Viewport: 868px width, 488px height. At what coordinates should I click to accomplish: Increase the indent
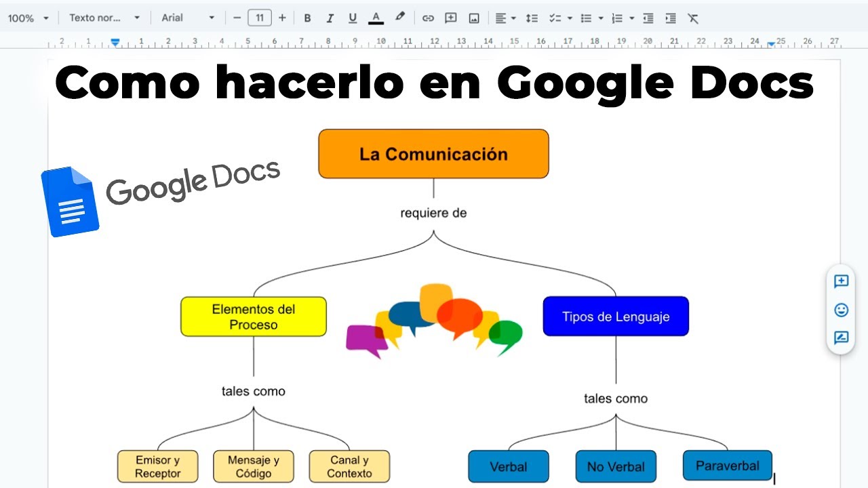(671, 18)
